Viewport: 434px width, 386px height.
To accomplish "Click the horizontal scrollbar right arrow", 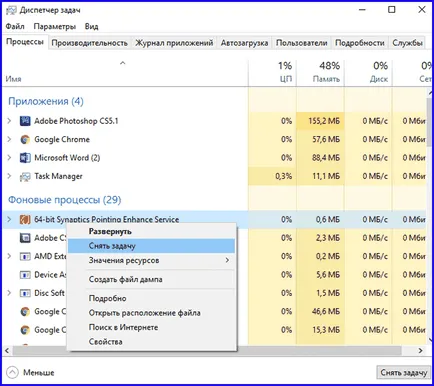I will click(x=421, y=350).
